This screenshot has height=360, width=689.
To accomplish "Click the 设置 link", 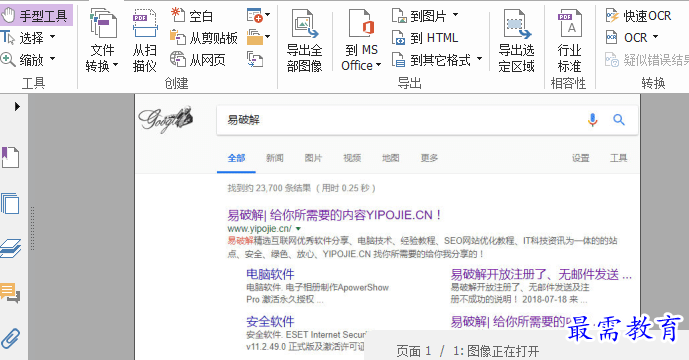I will (580, 158).
